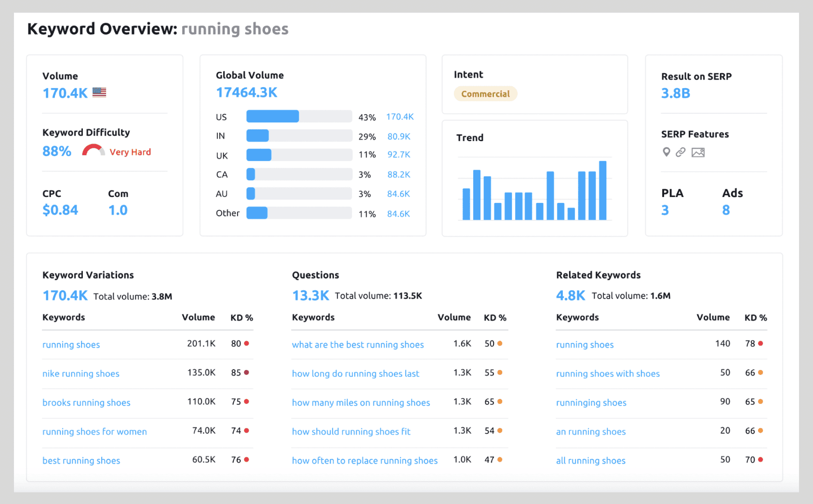Click the location pin SERP feature icon
813x504 pixels.
pyautogui.click(x=666, y=152)
